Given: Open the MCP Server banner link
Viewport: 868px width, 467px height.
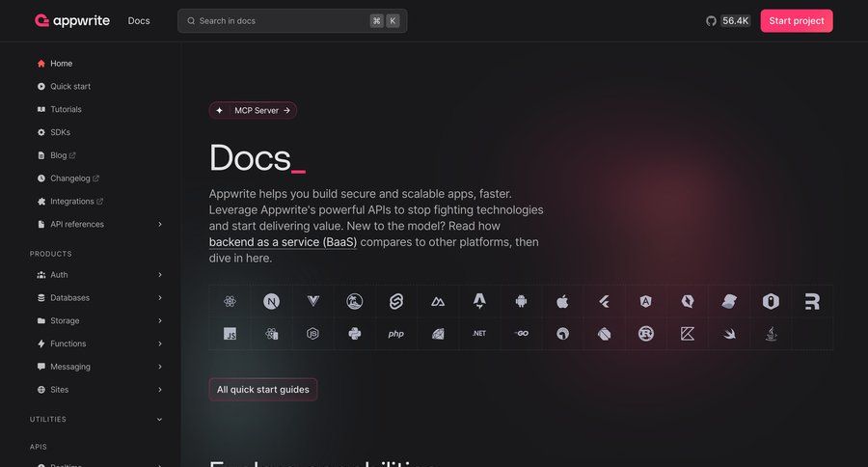Looking at the screenshot, I should click(253, 110).
